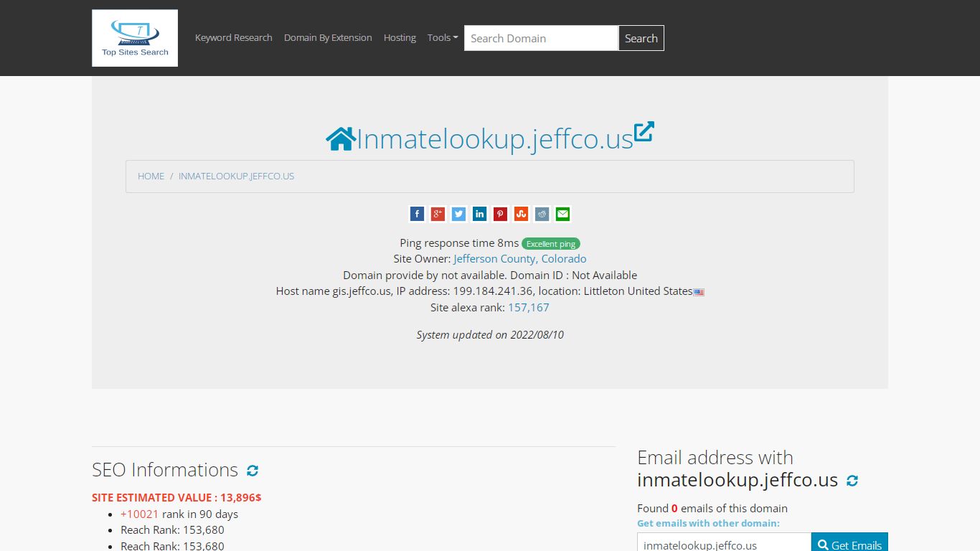
Task: Click Get emails with other domain label
Action: click(x=708, y=524)
